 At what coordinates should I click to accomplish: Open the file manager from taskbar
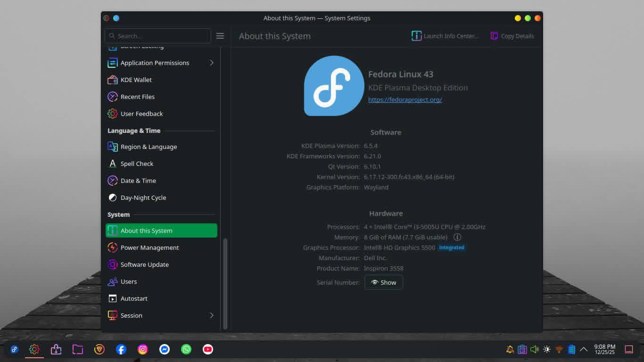click(x=78, y=349)
